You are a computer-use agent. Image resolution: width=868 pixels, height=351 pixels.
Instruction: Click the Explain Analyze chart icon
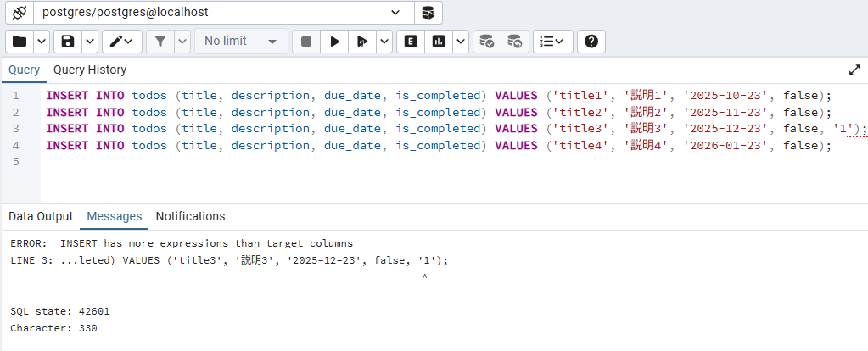439,41
